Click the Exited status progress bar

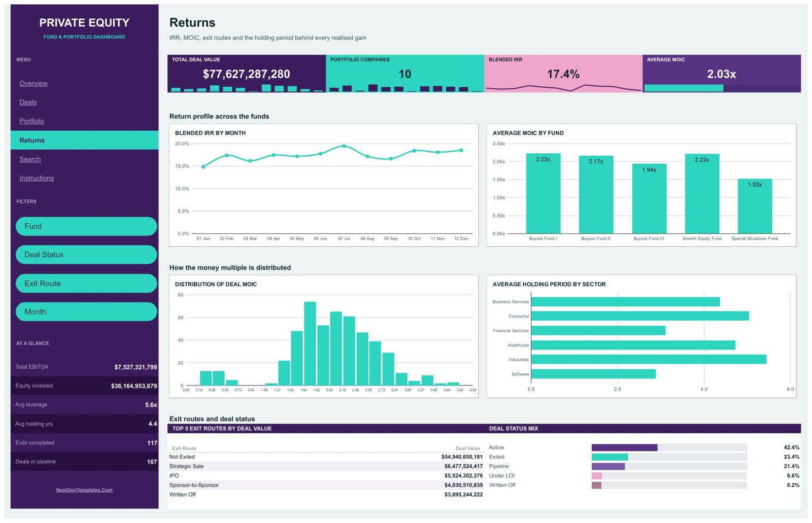[x=669, y=457]
